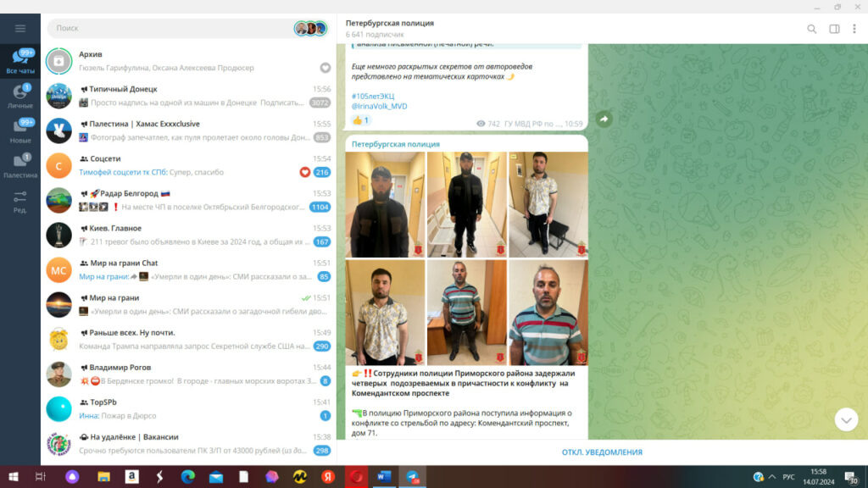Select the Все чаты folder
The image size is (868, 488).
tap(20, 61)
